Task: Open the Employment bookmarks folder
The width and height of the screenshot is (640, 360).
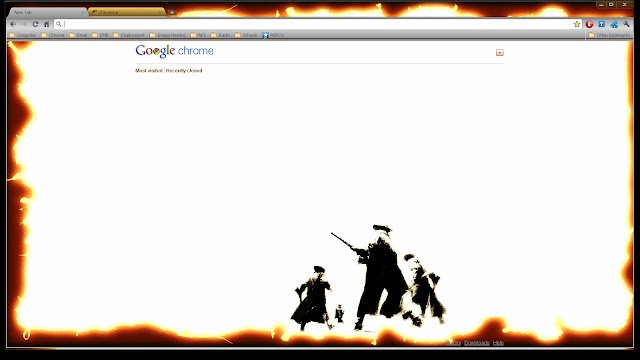Action: click(x=129, y=36)
